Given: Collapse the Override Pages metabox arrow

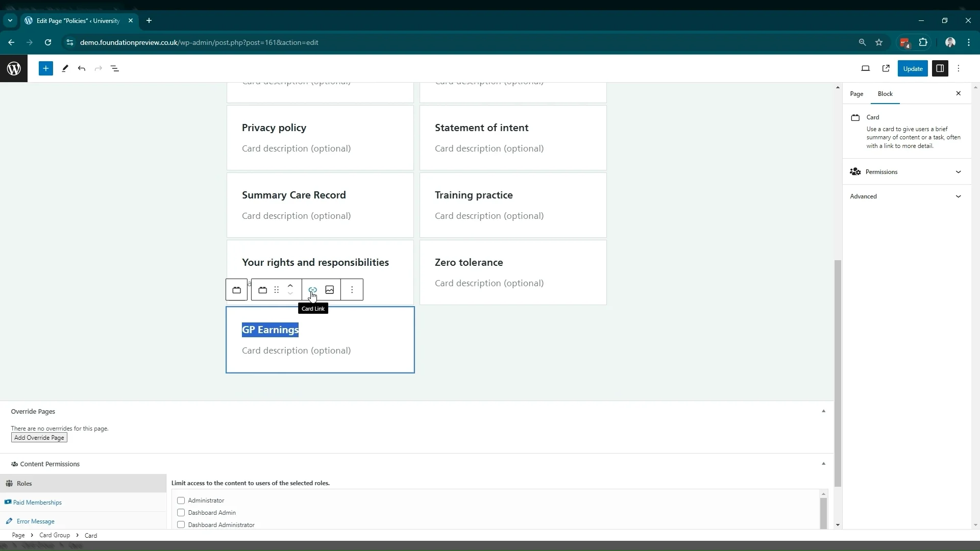Looking at the screenshot, I should (823, 411).
